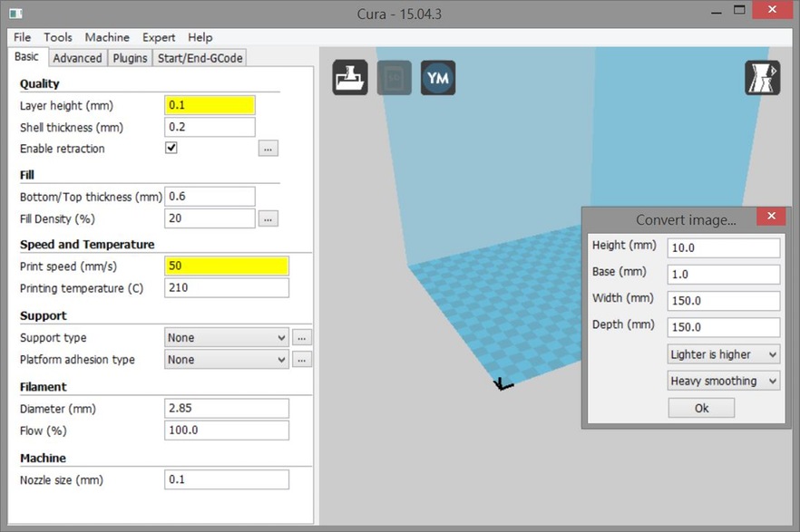The width and height of the screenshot is (800, 532).
Task: Open the Support type dropdown
Action: (x=227, y=337)
